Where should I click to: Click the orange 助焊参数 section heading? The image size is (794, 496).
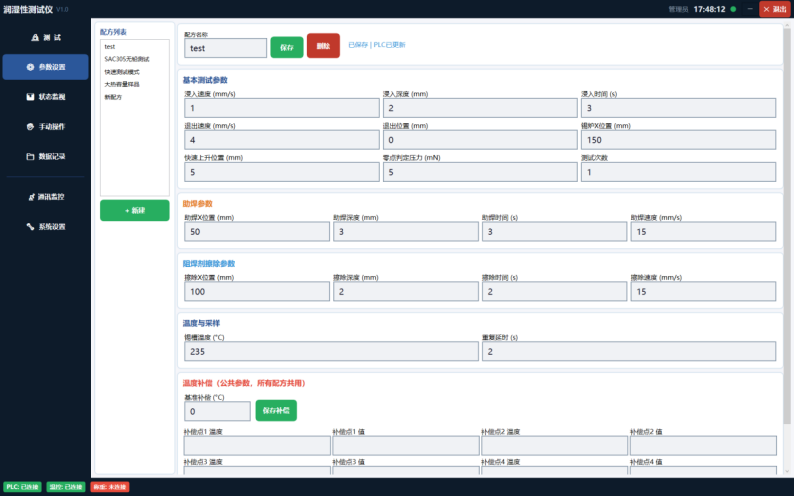pos(197,203)
